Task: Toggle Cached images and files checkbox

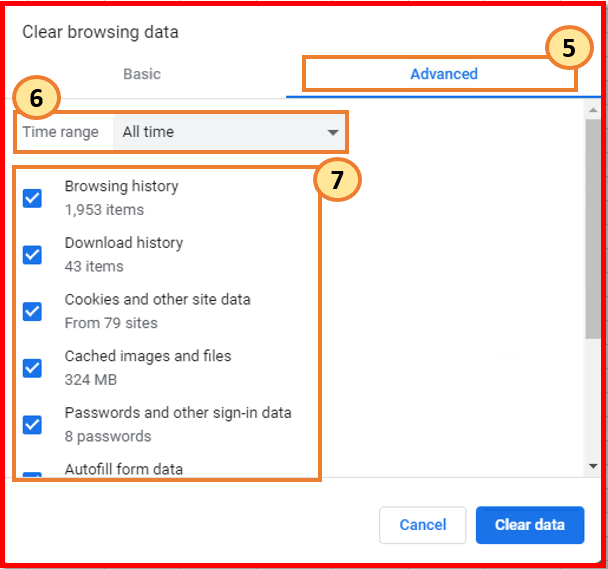Action: (x=33, y=367)
